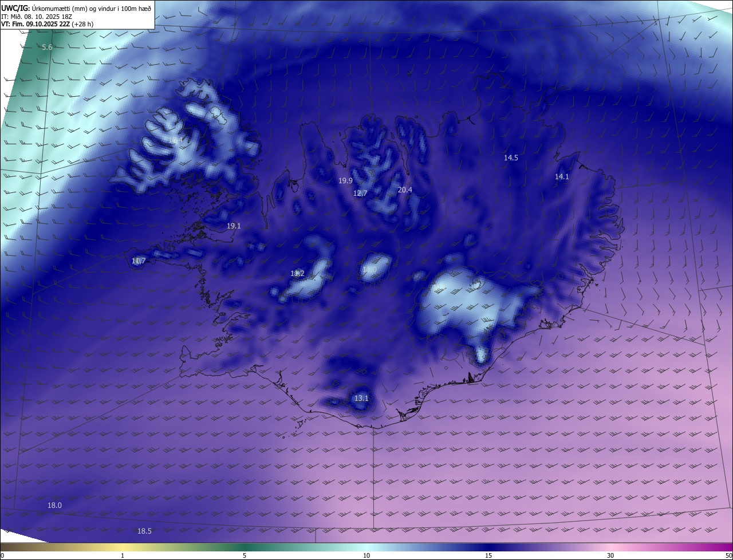Click the 5.6 value in the green area
Viewport: 733px width, 560px height.
[47, 47]
